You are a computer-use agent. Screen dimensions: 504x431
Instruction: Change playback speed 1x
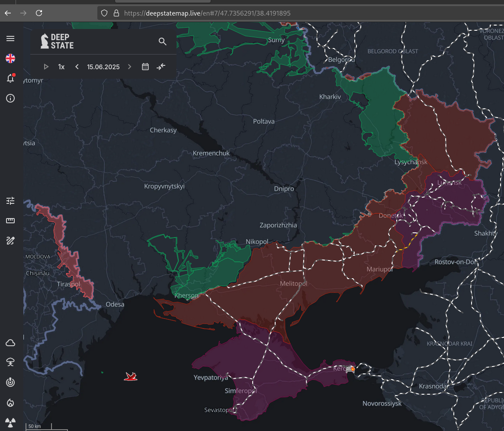61,67
